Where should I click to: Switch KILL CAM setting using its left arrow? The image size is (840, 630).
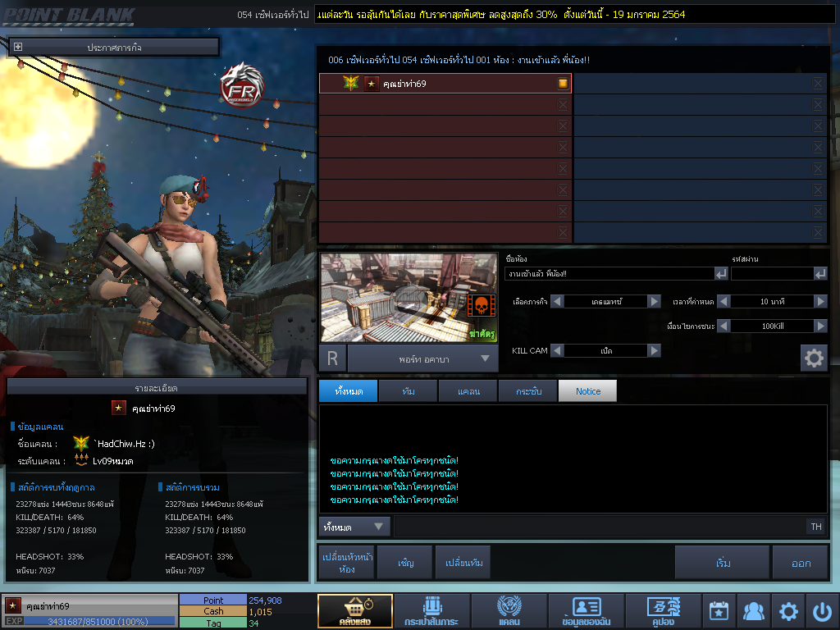tap(557, 350)
